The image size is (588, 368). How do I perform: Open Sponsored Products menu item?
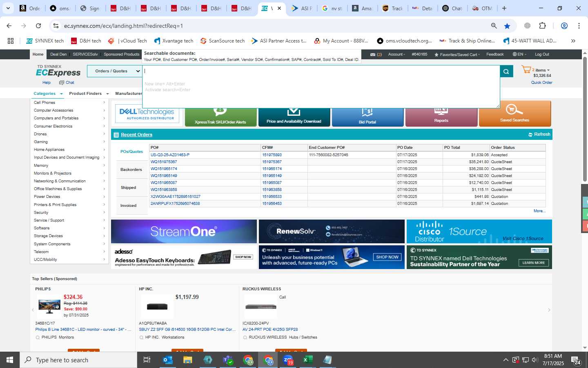[x=122, y=54]
